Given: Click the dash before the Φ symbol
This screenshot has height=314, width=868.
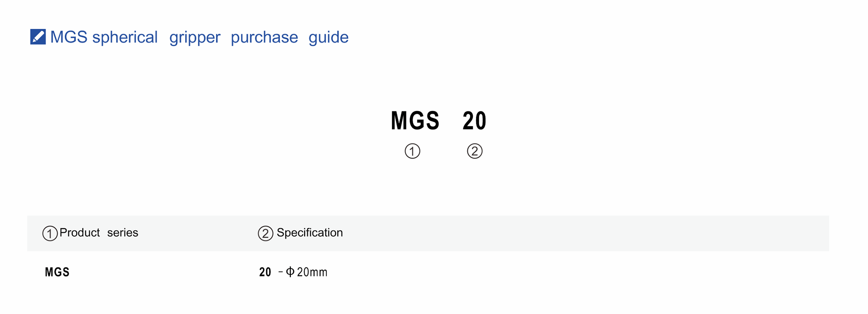Looking at the screenshot, I should 281,272.
